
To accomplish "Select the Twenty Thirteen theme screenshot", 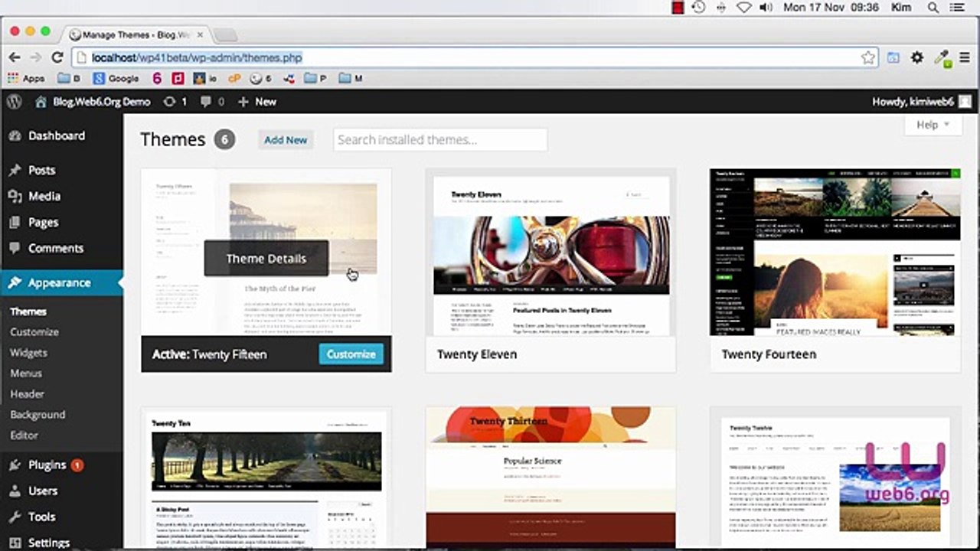I will pos(551,479).
